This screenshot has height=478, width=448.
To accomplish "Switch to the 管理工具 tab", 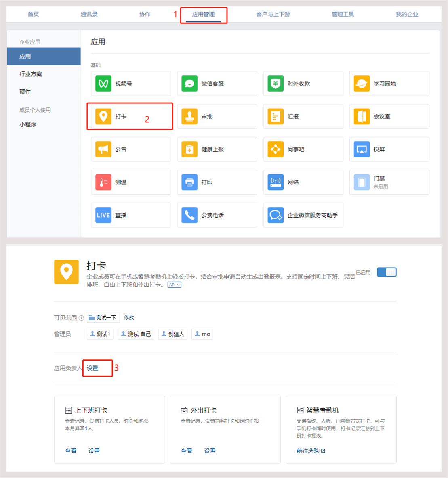I will tap(343, 14).
